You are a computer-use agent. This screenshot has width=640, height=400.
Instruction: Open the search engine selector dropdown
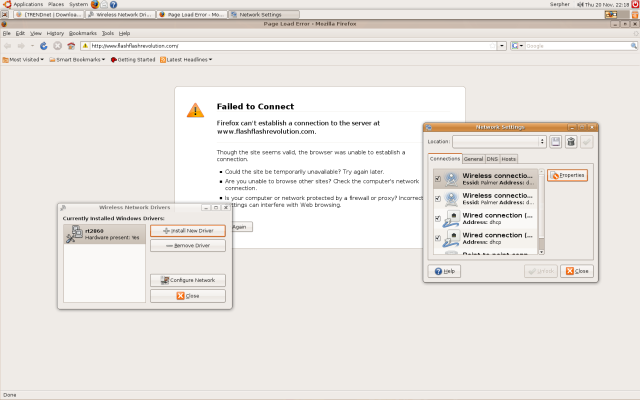pyautogui.click(x=517, y=46)
